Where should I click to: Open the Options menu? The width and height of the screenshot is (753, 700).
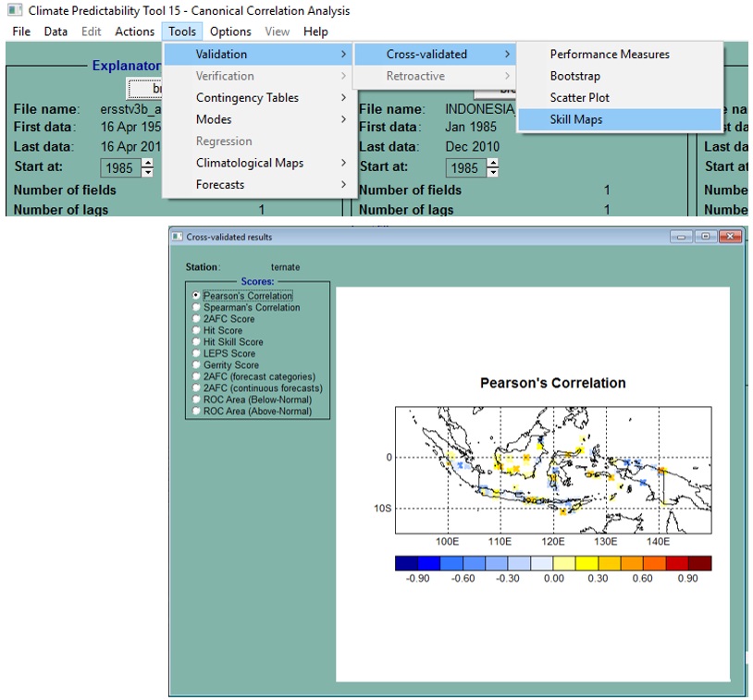[230, 31]
